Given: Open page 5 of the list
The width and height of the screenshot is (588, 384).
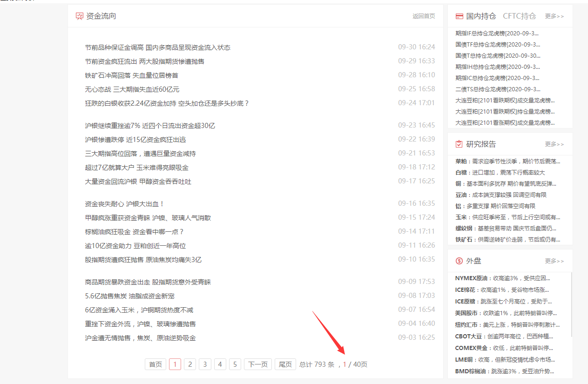Looking at the screenshot, I should click(235, 364).
